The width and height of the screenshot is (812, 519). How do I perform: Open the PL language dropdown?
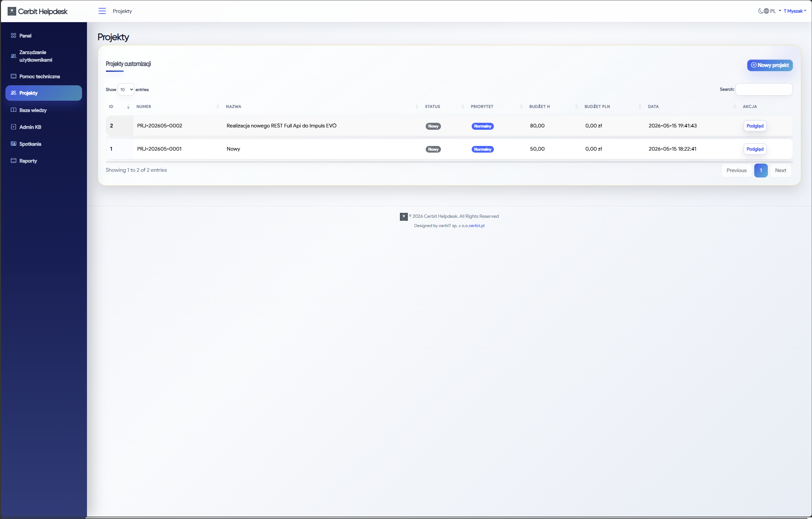click(x=776, y=11)
